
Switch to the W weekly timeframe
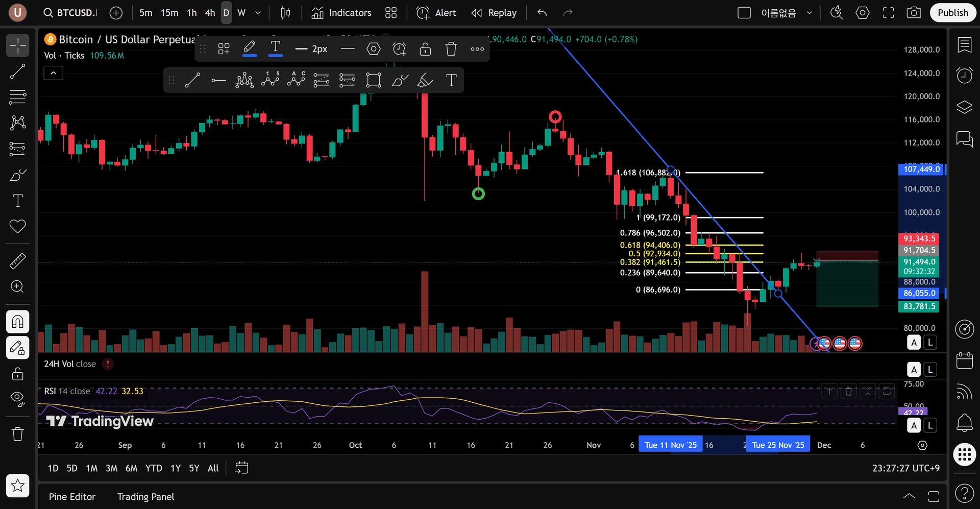tap(241, 13)
